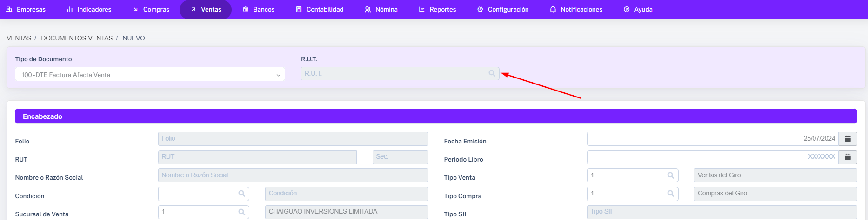Search Sucursal de Venta with magnifier icon

click(x=242, y=212)
